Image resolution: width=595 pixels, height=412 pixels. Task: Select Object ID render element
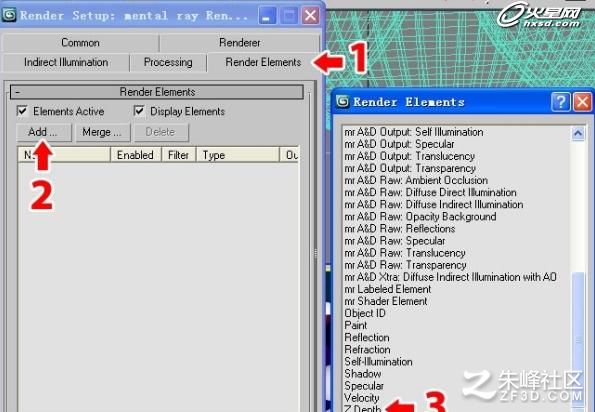tap(365, 313)
